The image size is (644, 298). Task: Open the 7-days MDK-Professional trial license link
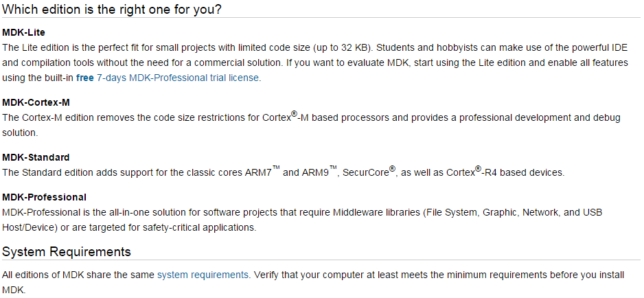pyautogui.click(x=178, y=78)
